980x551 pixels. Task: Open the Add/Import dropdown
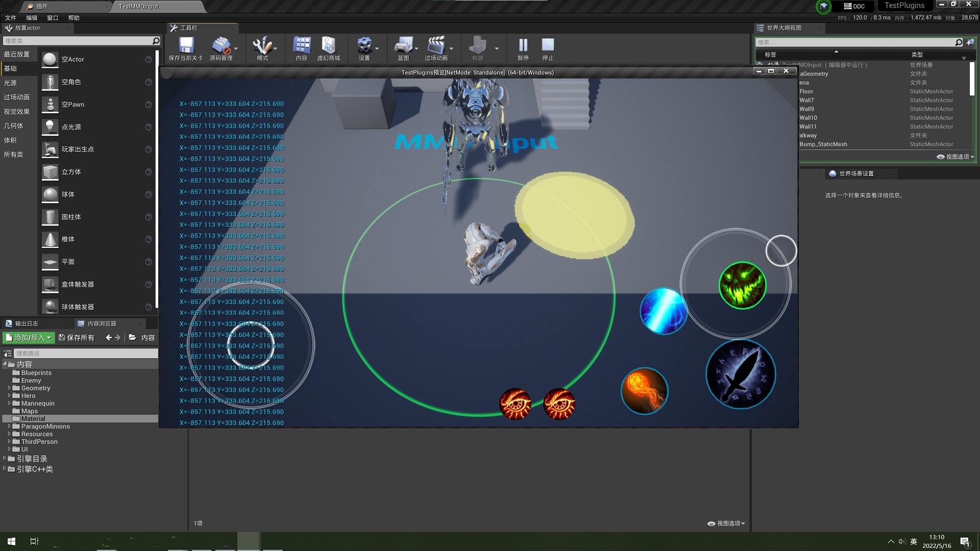(x=29, y=338)
